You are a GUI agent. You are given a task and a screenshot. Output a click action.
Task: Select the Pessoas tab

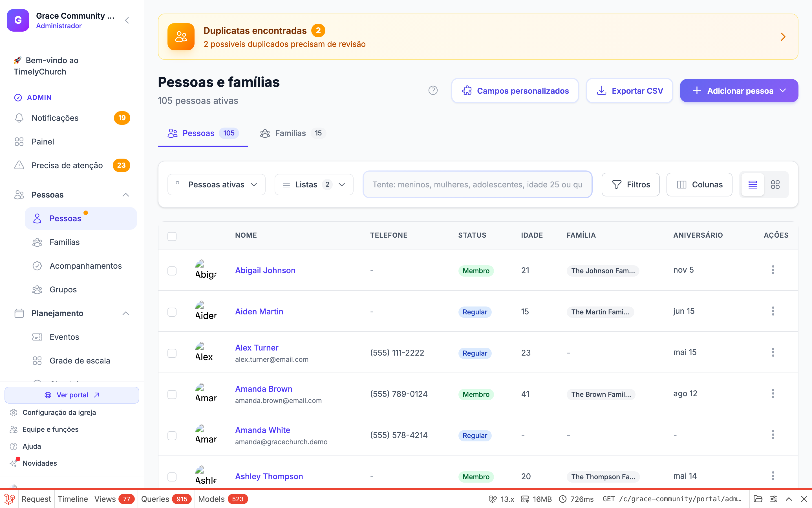click(203, 133)
